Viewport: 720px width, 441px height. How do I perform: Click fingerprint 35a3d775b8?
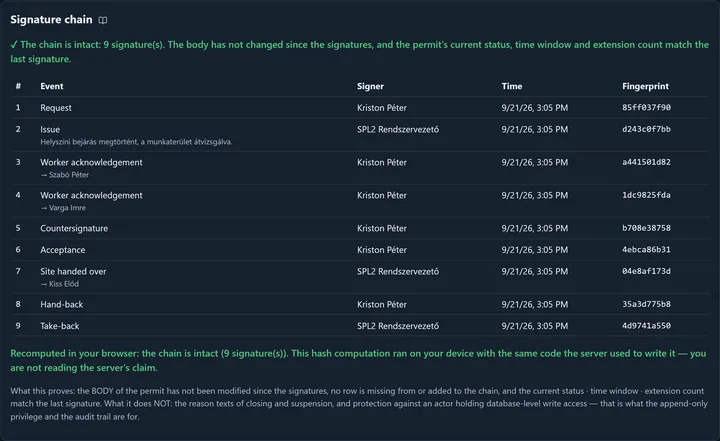pos(646,304)
